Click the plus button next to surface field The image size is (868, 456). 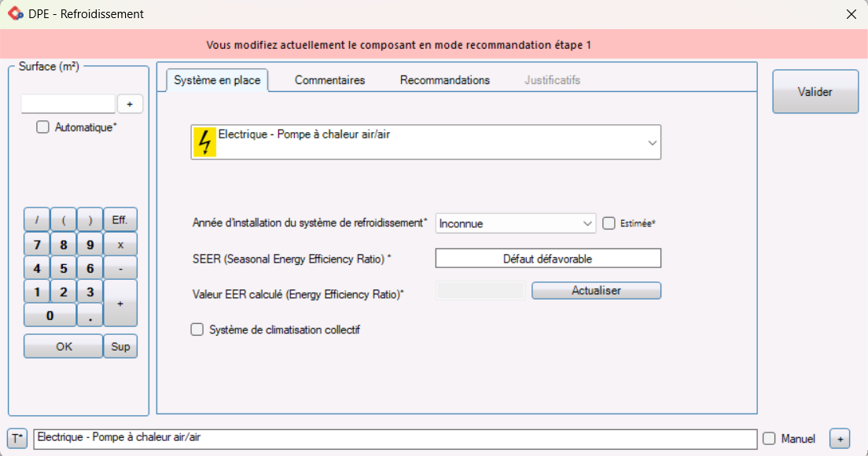(x=130, y=104)
